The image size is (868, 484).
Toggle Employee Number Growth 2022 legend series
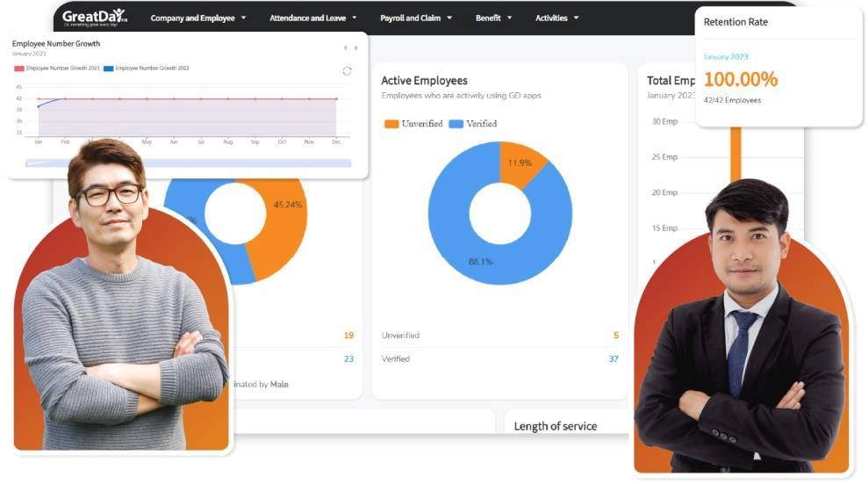(x=147, y=69)
